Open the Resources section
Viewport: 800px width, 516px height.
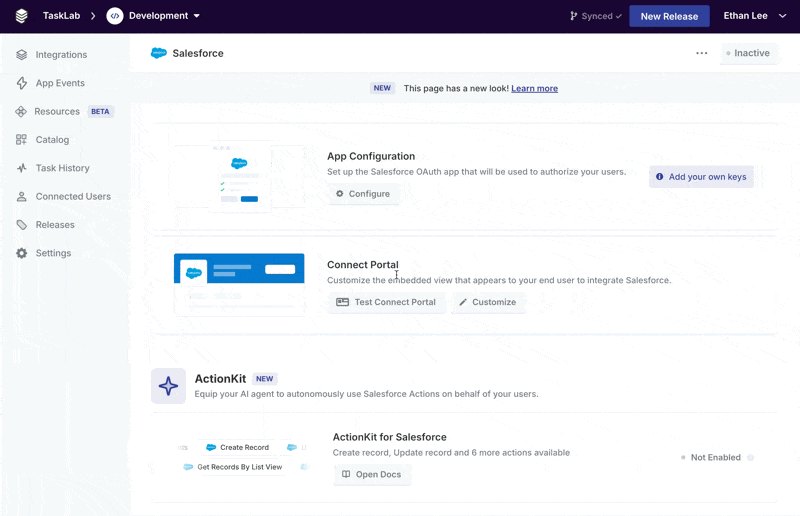point(57,111)
